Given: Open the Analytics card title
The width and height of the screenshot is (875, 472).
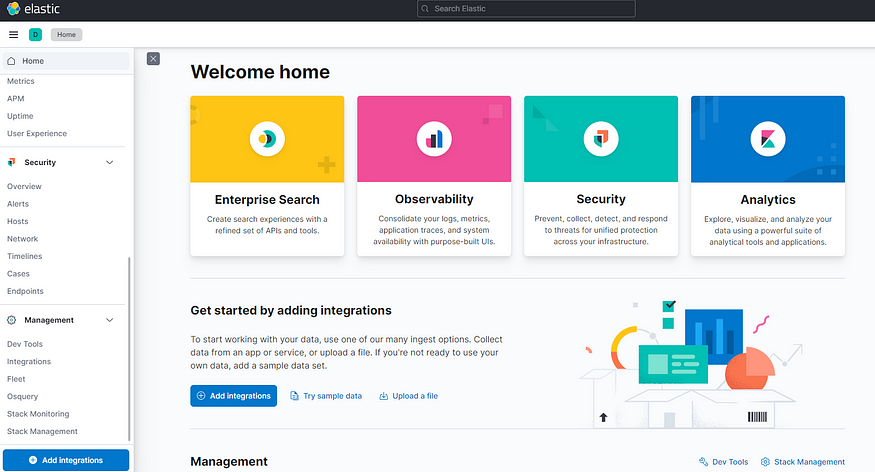Looking at the screenshot, I should pyautogui.click(x=768, y=200).
